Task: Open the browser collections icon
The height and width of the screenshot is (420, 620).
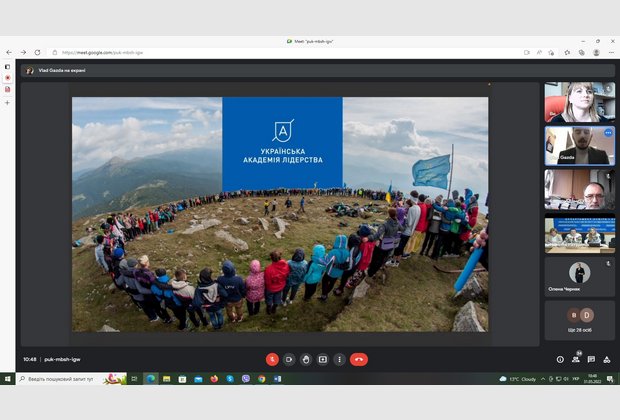Action: coord(582,52)
